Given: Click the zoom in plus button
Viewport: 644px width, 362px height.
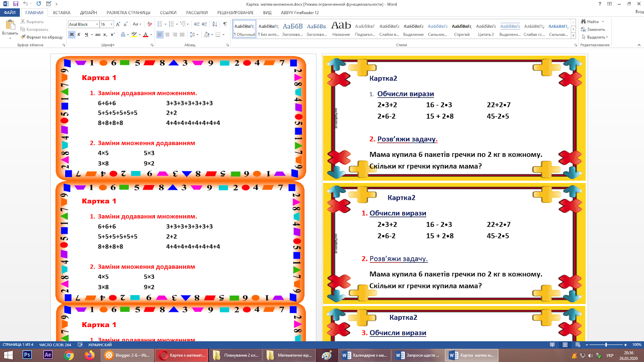Looking at the screenshot, I should (625, 345).
